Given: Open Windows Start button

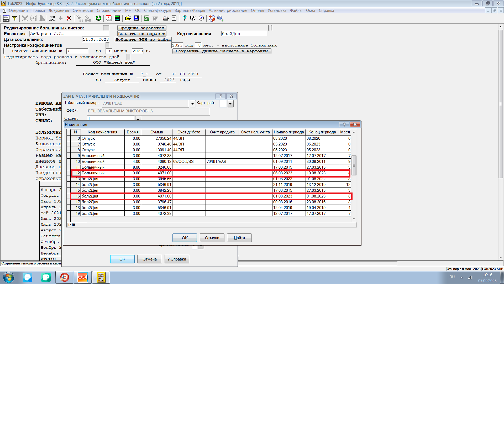Looking at the screenshot, I should click(x=9, y=277).
